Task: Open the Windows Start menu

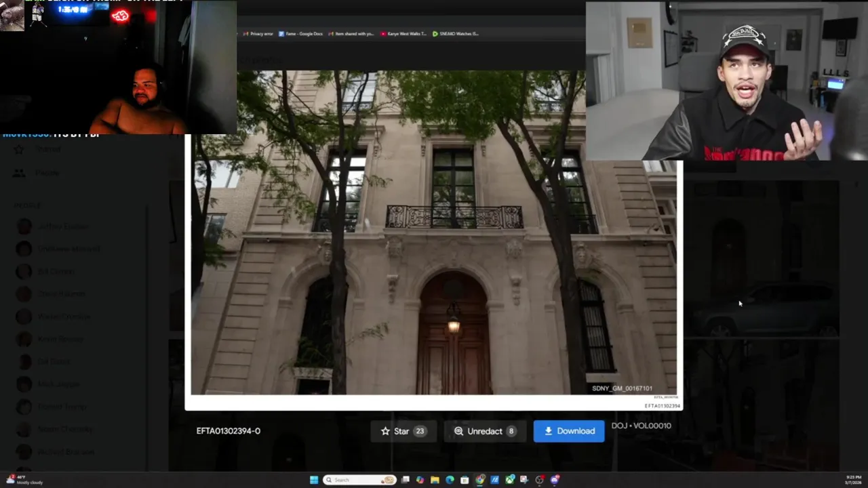Action: 314,480
